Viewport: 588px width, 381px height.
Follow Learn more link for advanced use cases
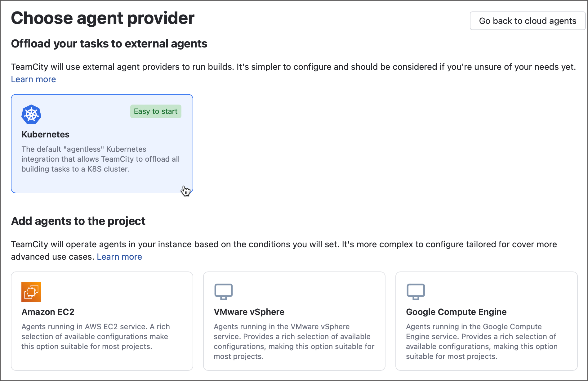pyautogui.click(x=119, y=257)
